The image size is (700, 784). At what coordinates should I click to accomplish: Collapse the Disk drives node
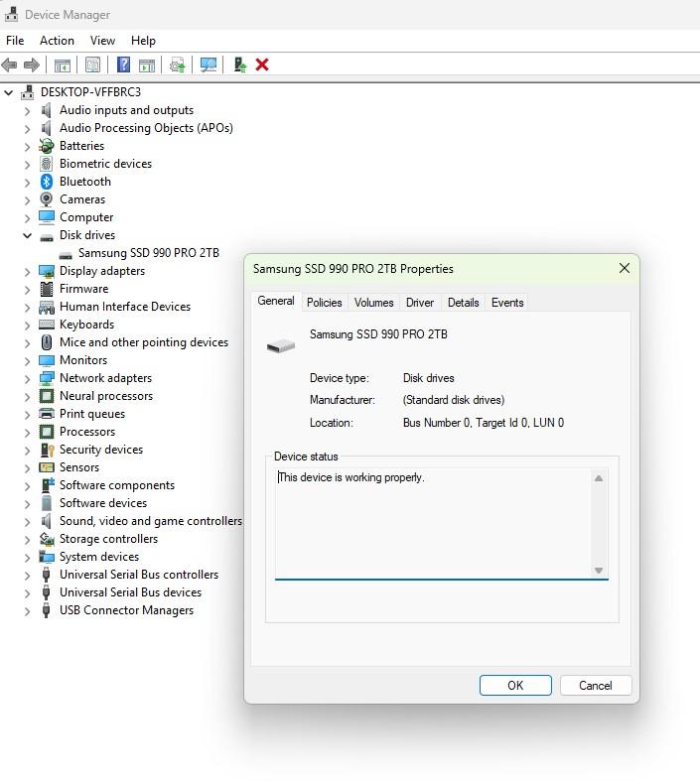coord(27,235)
